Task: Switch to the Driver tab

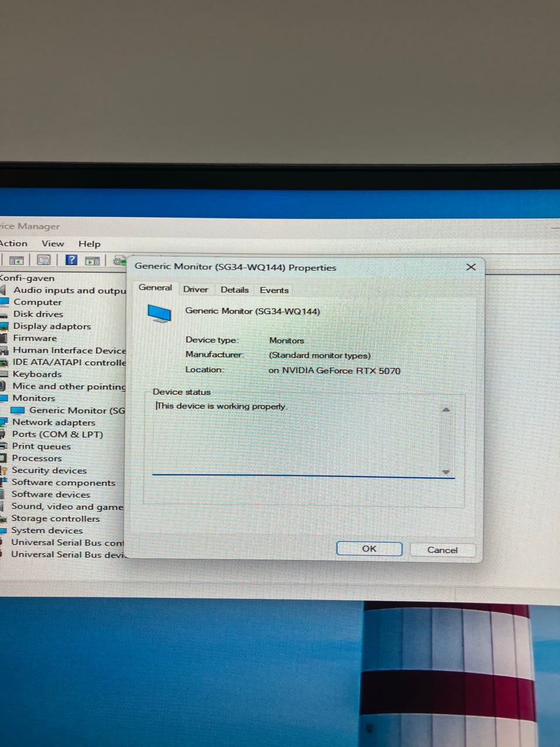Action: click(x=195, y=289)
